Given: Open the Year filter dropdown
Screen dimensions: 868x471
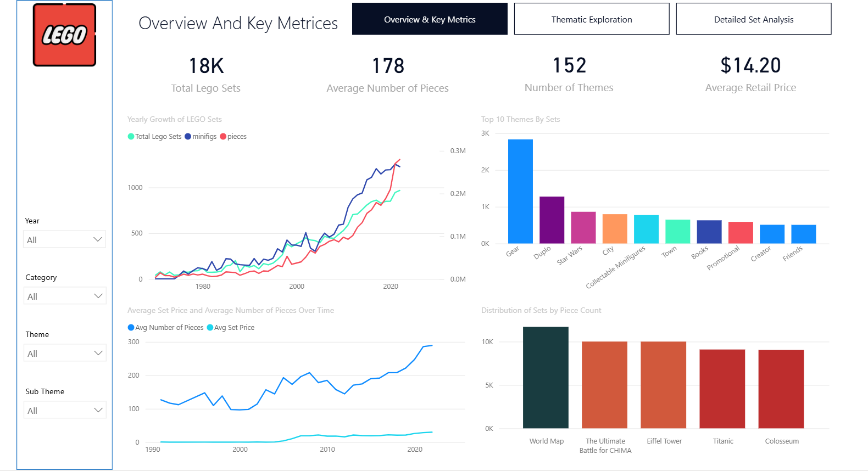Looking at the screenshot, I should pyautogui.click(x=65, y=239).
